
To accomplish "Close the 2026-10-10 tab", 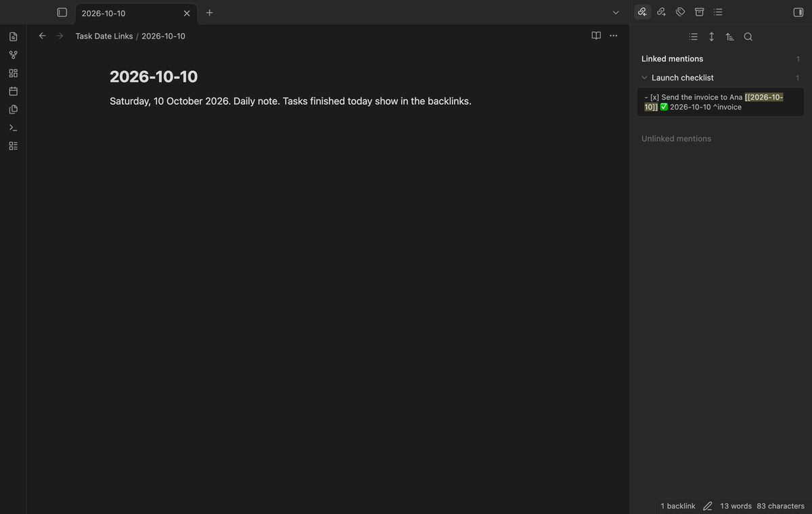I will (187, 13).
